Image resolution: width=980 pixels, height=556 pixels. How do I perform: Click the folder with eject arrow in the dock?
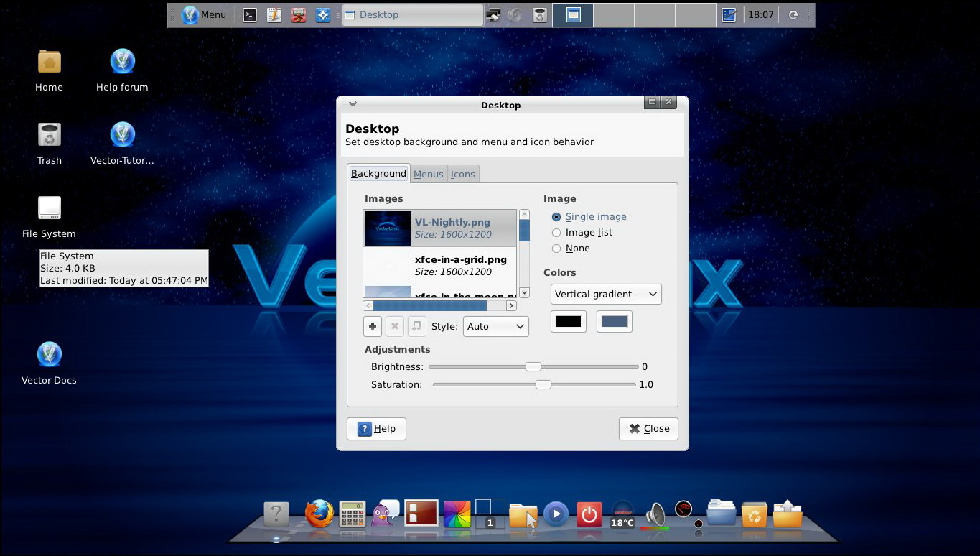pos(788,513)
